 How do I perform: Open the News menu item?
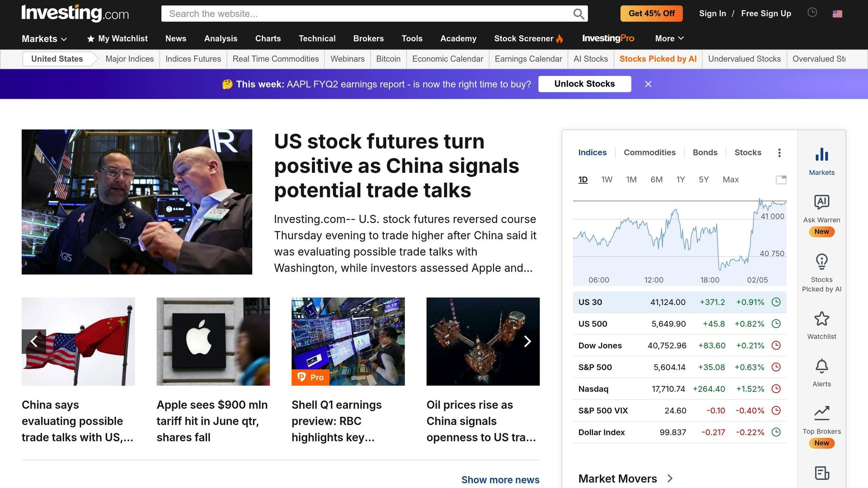coord(175,39)
